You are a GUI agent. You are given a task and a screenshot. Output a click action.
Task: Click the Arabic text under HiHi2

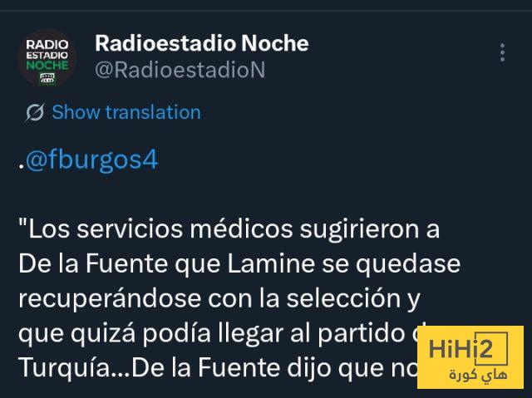(478, 375)
